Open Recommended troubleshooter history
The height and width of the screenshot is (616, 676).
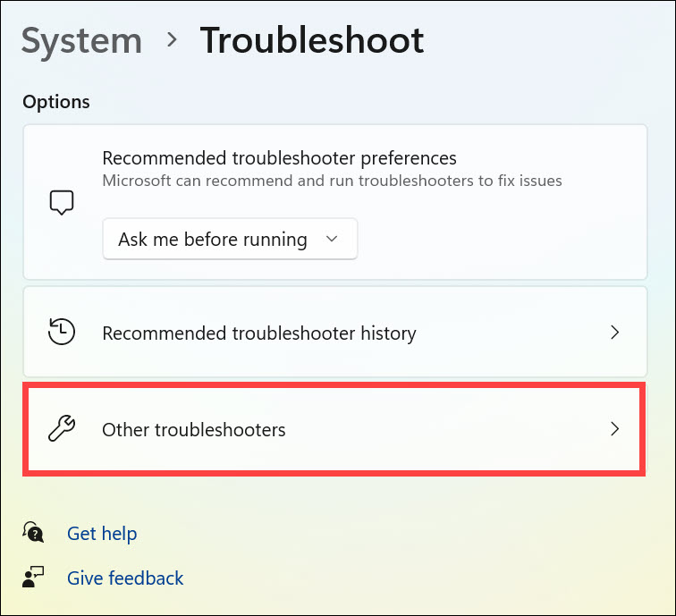point(259,333)
